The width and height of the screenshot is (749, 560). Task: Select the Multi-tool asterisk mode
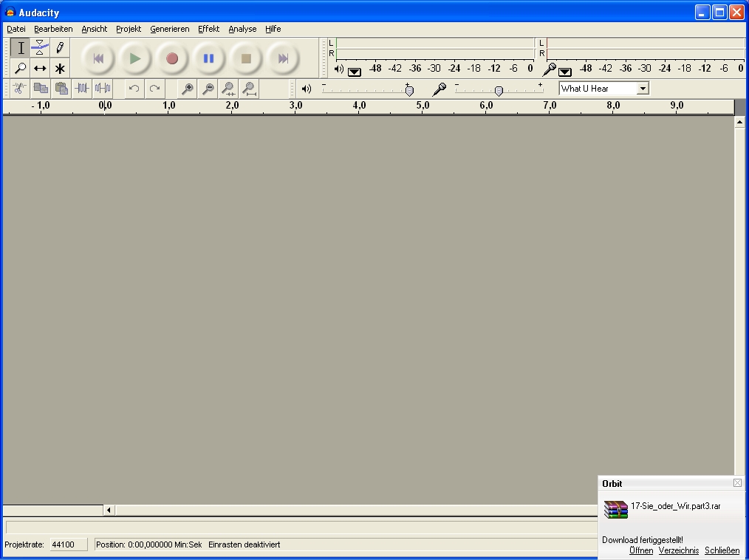click(60, 68)
